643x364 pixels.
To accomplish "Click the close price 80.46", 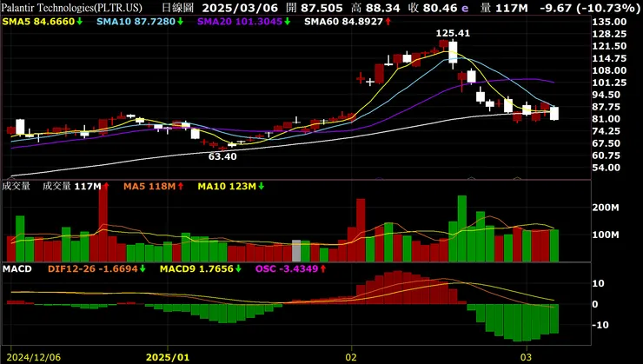I will 440,8.
